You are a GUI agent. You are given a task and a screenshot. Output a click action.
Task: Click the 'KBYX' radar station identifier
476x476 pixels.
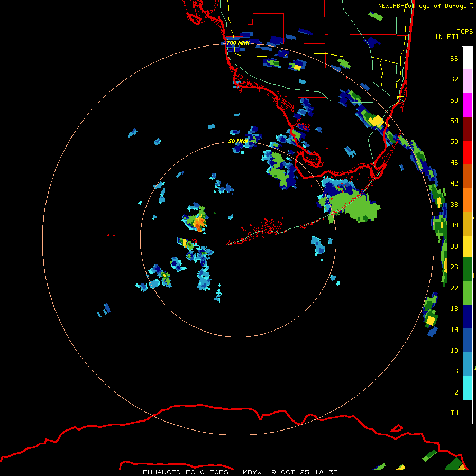point(253,472)
